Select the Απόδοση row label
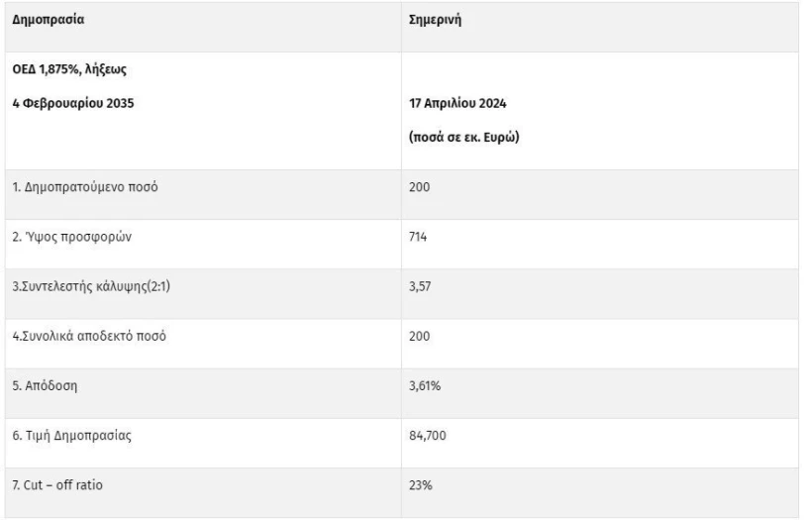This screenshot has height=520, width=812. 45,386
